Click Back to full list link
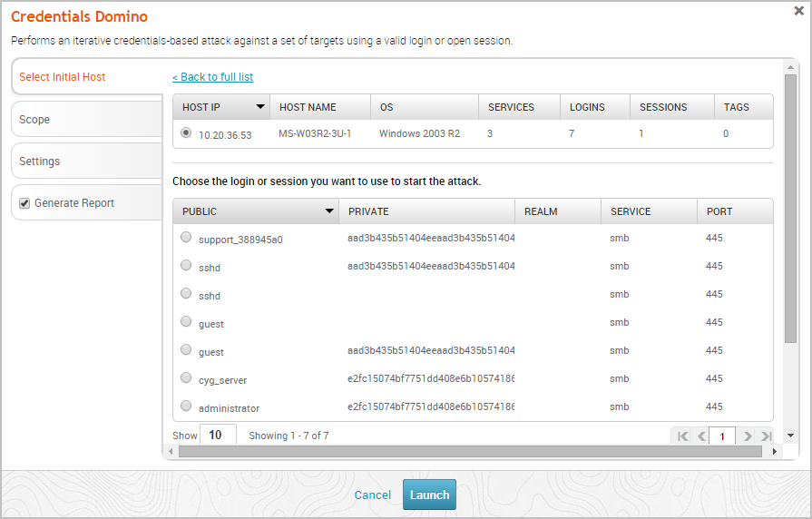812x519 pixels. point(212,77)
